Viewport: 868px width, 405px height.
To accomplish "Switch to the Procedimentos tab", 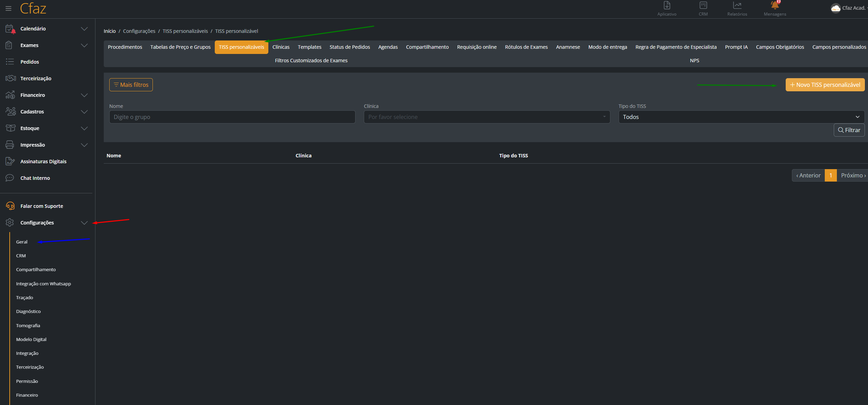I will [x=125, y=47].
